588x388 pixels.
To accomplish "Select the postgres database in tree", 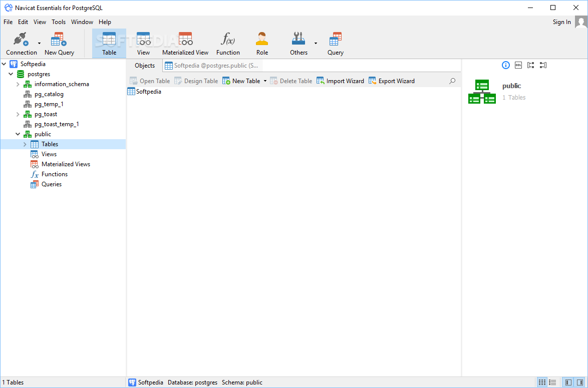I will coord(39,74).
